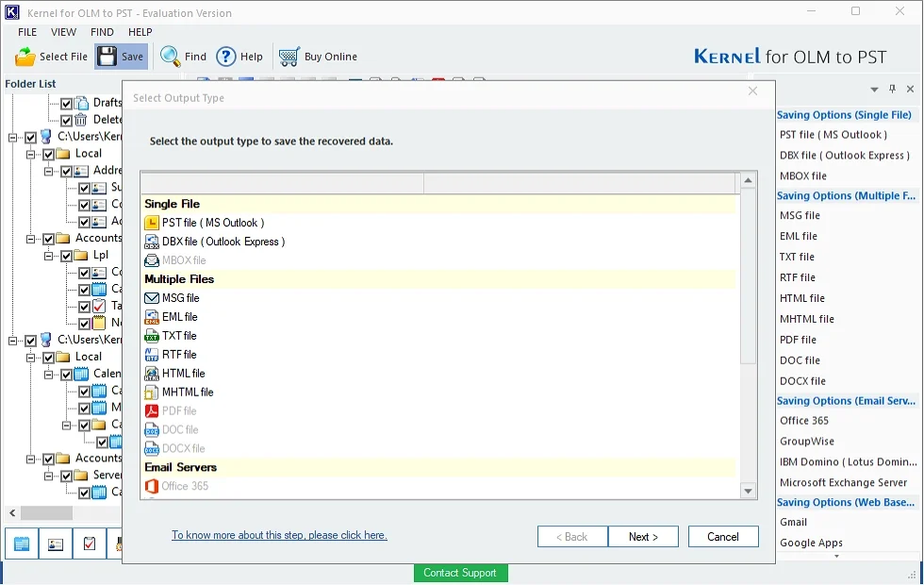Click the Save floppy disk icon

107,57
